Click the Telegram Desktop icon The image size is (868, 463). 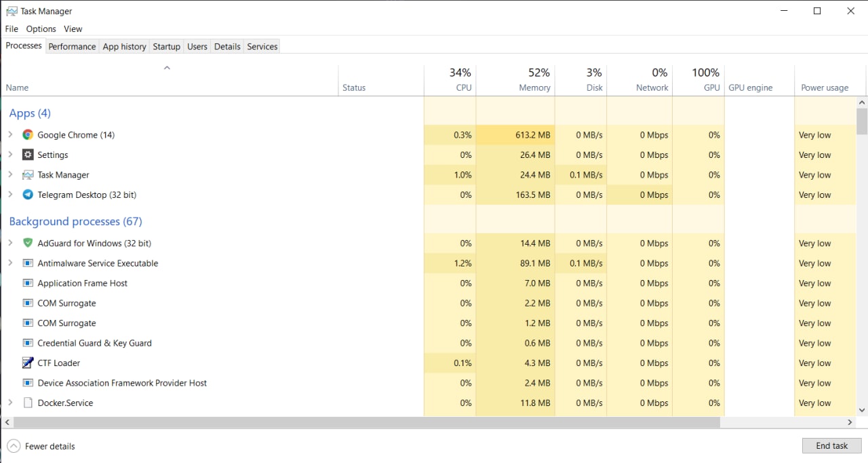point(28,195)
